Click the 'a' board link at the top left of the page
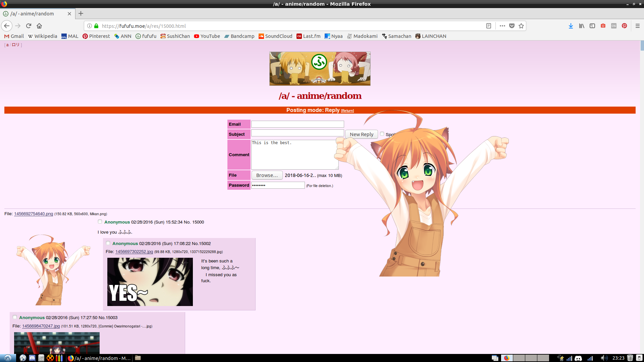This screenshot has width=644, height=362. tap(7, 45)
